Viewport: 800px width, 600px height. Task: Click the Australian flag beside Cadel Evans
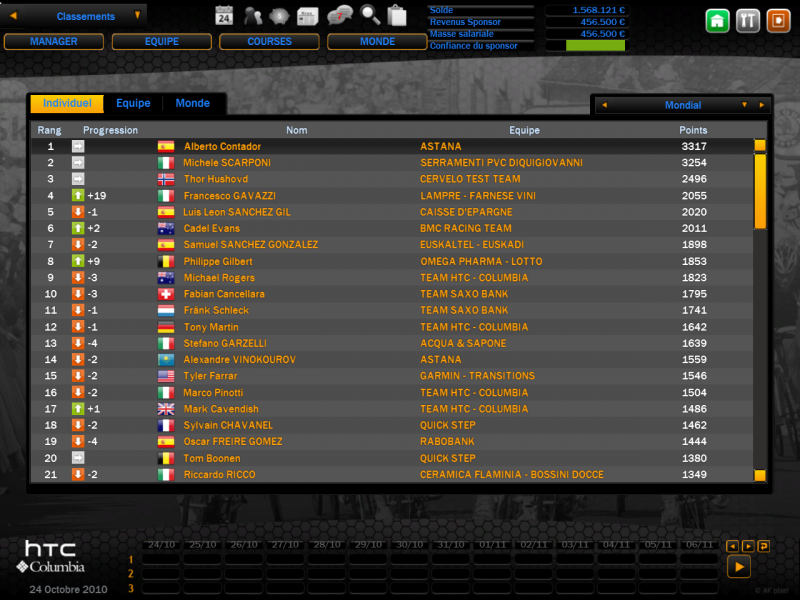point(166,229)
